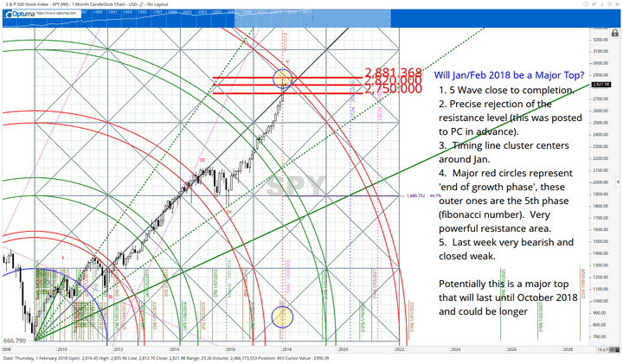This screenshot has height=364, width=623.
Task: Select the lower blue circle near 2018
Action: [284, 316]
